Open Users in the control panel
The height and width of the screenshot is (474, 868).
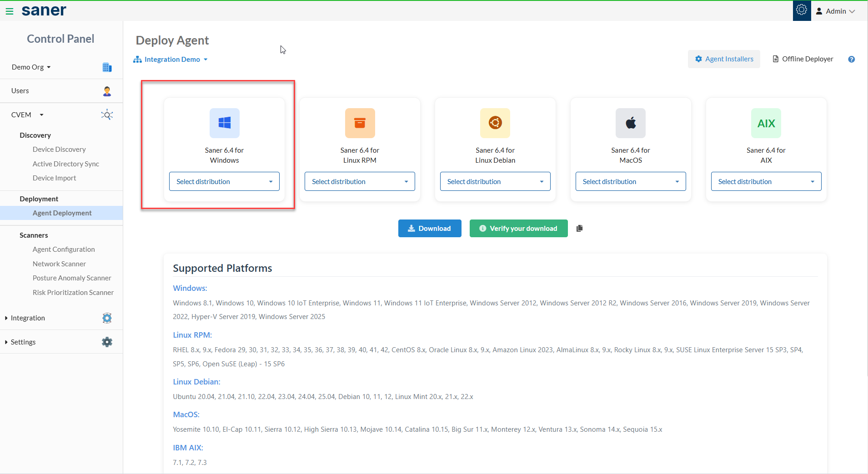point(20,91)
